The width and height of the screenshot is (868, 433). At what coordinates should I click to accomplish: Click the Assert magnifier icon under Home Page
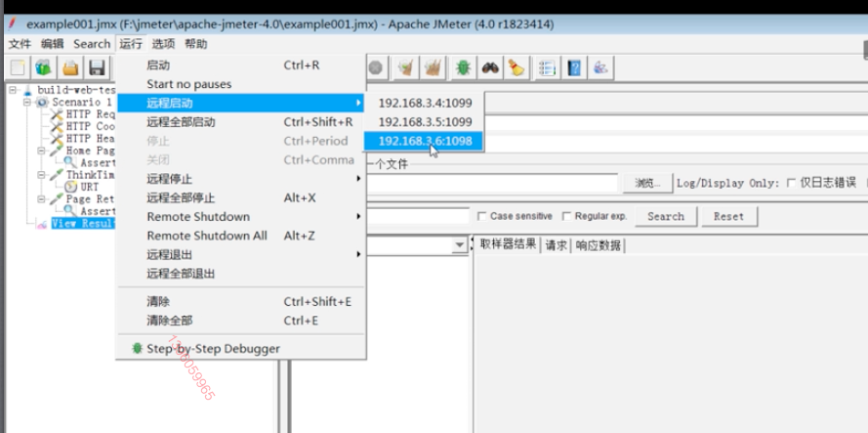coord(71,162)
